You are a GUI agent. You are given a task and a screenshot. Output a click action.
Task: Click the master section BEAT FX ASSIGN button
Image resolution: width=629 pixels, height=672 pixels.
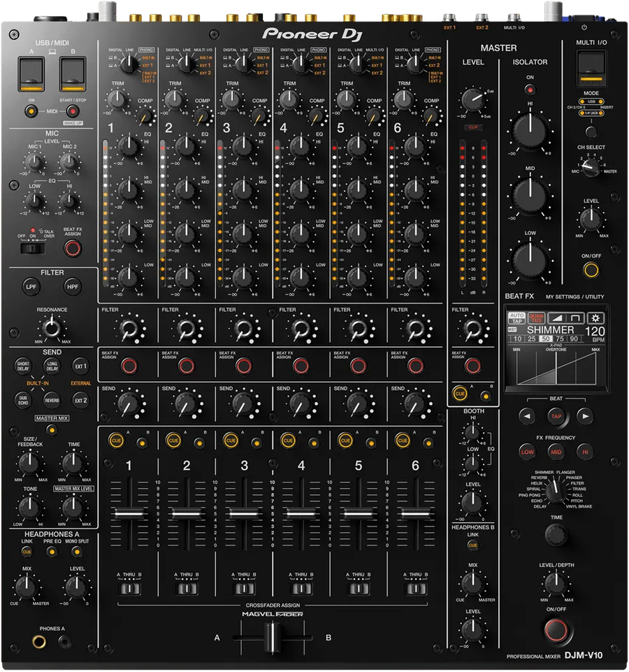(x=472, y=366)
